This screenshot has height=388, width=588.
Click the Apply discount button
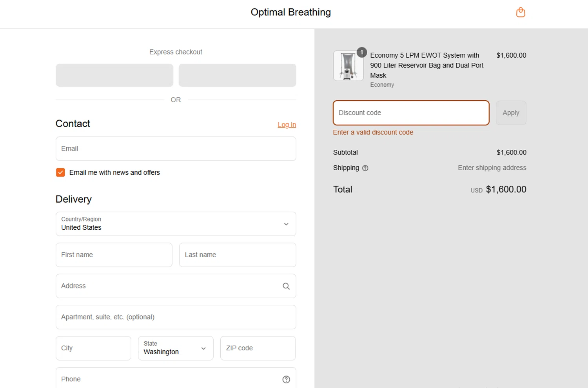click(x=511, y=113)
